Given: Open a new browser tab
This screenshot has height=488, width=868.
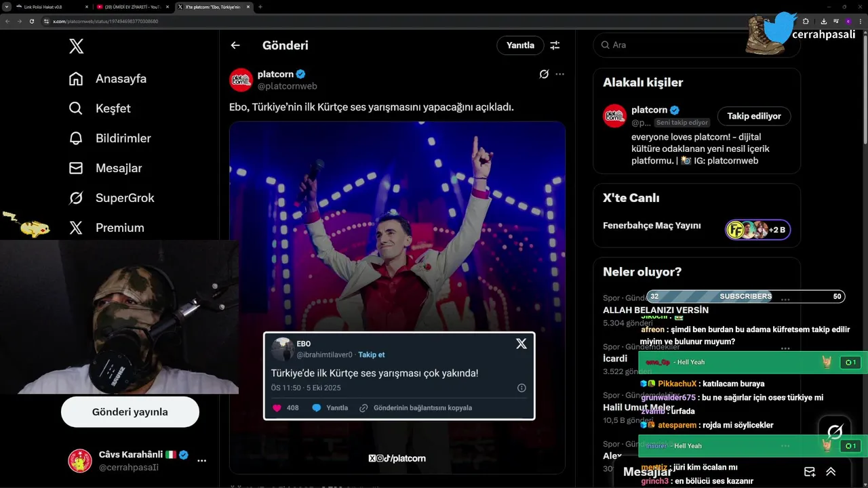Looking at the screenshot, I should pyautogui.click(x=260, y=7).
